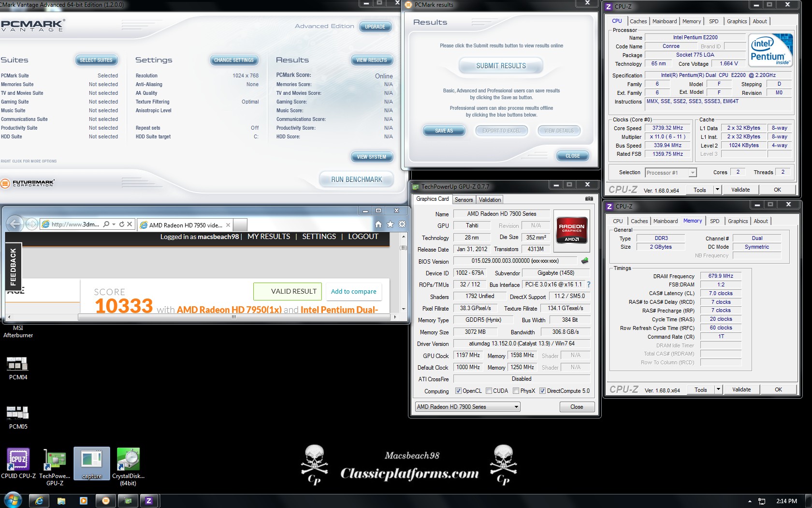The width and height of the screenshot is (812, 508).
Task: Open browser Home page icon
Action: (378, 224)
